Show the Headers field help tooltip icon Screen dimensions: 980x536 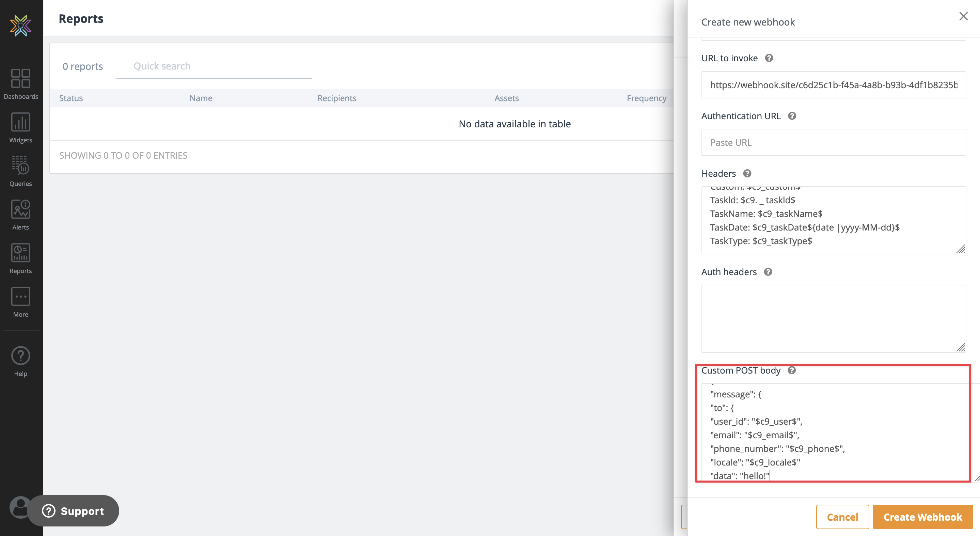(x=747, y=173)
